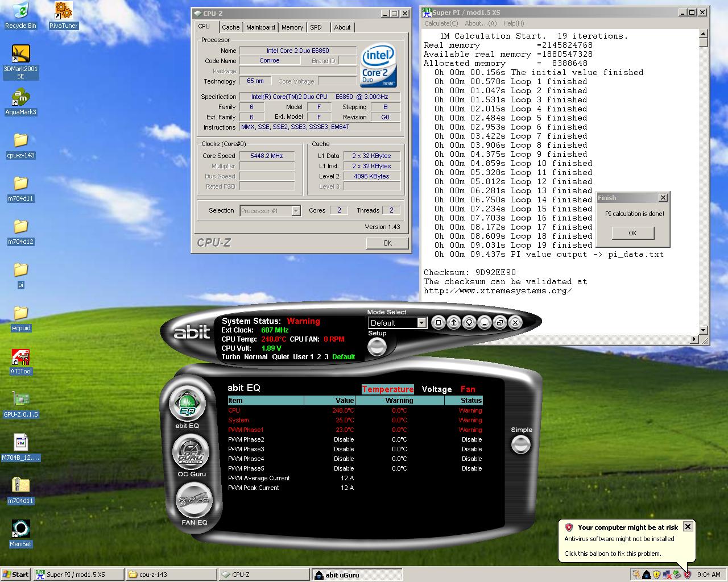The width and height of the screenshot is (728, 582).
Task: Click the Core Speed value field
Action: [x=267, y=156]
